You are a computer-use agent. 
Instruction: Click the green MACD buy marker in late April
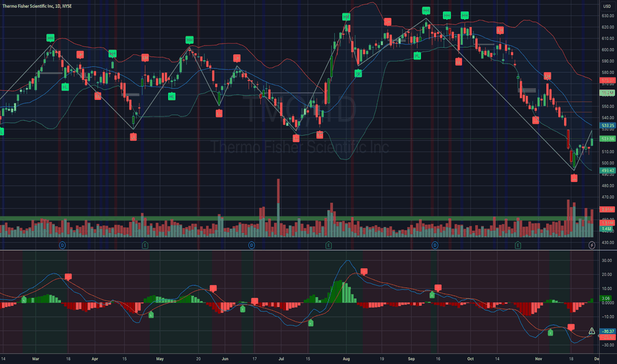click(151, 314)
